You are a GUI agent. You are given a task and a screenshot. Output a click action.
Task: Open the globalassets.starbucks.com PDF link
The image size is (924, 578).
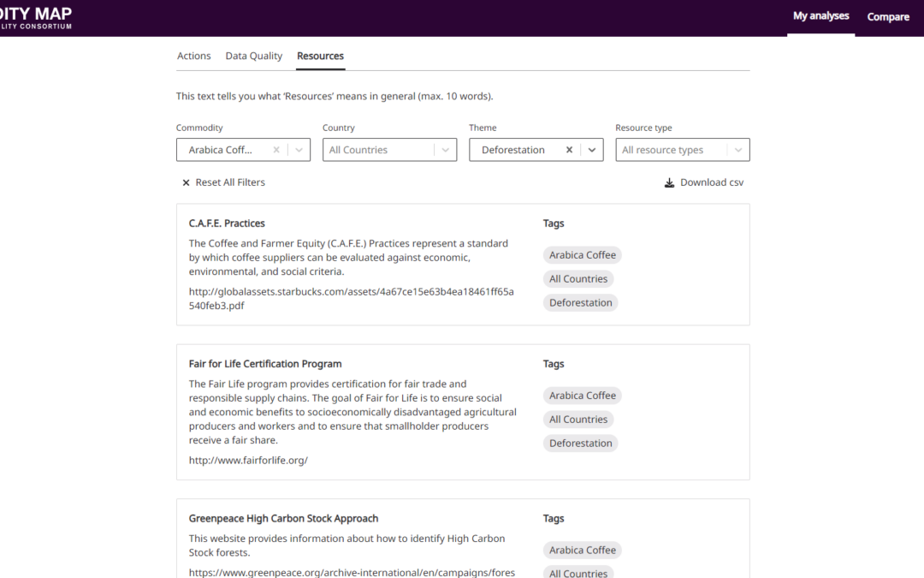click(x=352, y=299)
